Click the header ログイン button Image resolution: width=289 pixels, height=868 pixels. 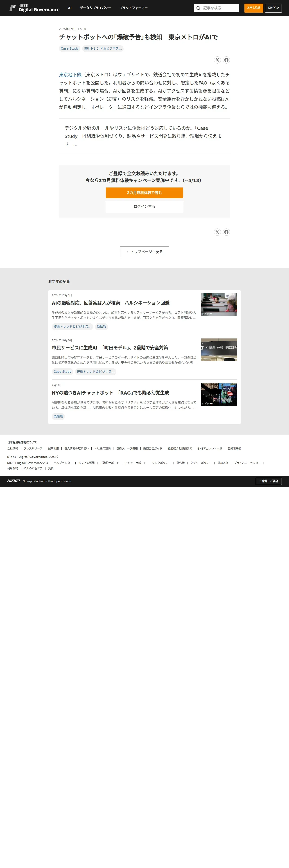[273, 8]
